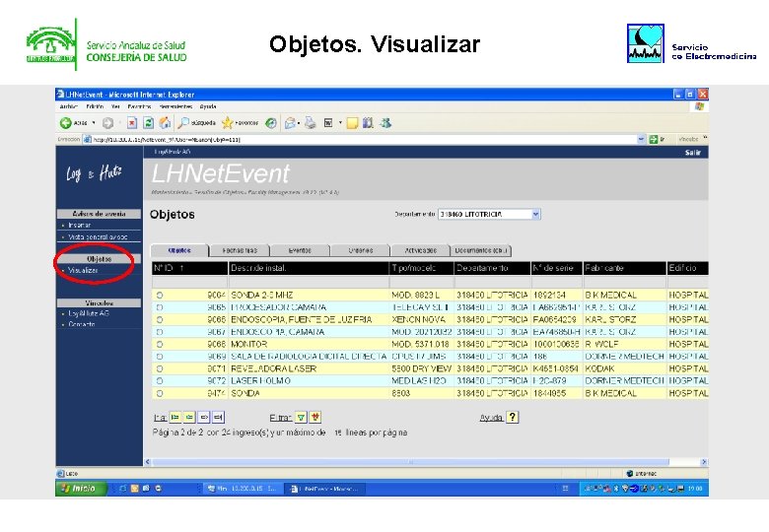Open the Archivo menu
The height and width of the screenshot is (532, 769).
pos(69,106)
